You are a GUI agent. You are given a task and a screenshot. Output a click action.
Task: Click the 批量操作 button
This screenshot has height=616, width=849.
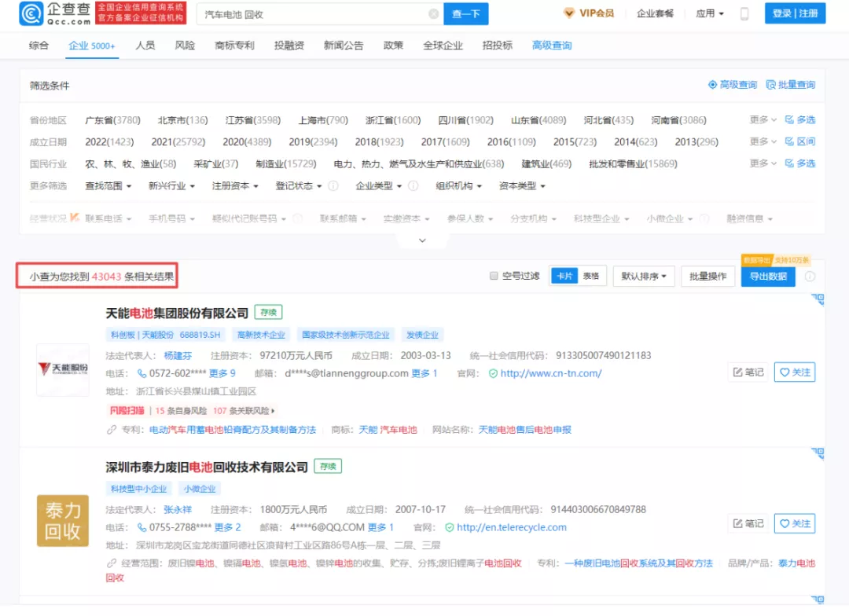707,276
